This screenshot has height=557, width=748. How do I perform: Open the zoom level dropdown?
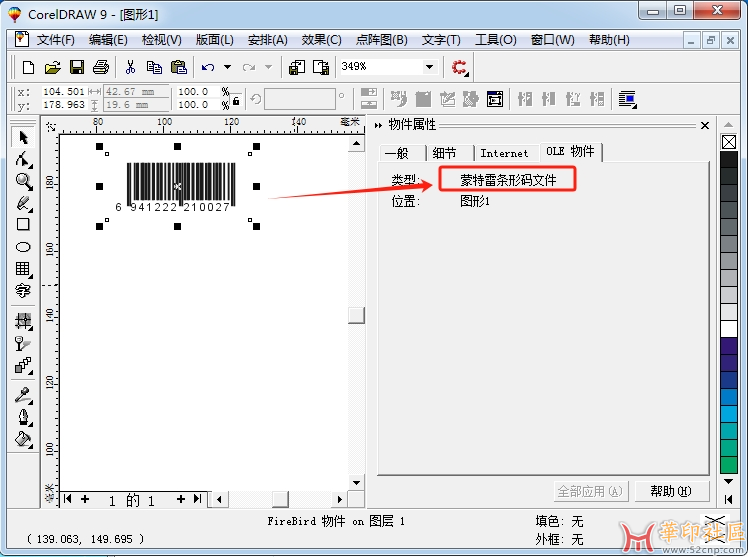pyautogui.click(x=430, y=67)
